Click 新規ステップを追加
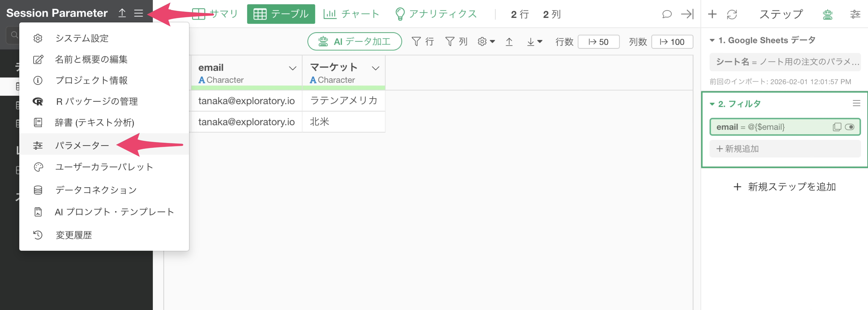 coord(785,186)
